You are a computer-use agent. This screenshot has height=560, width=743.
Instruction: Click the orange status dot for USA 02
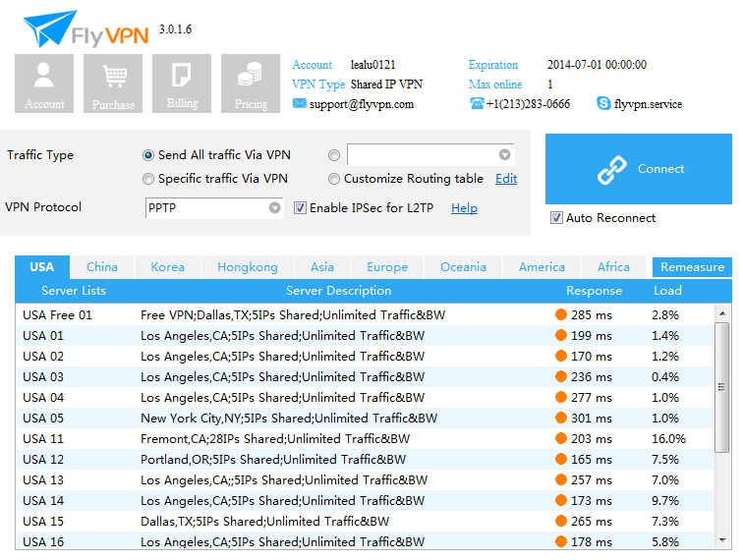[x=561, y=356]
